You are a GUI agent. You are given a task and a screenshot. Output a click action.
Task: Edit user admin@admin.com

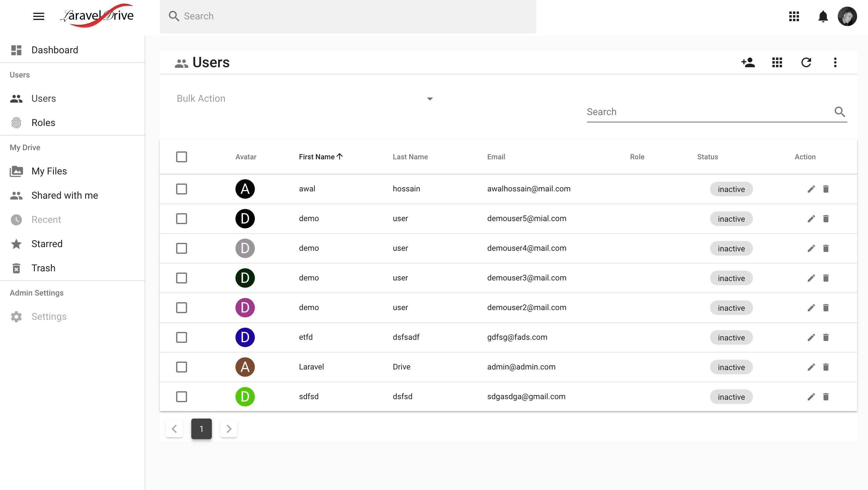811,367
